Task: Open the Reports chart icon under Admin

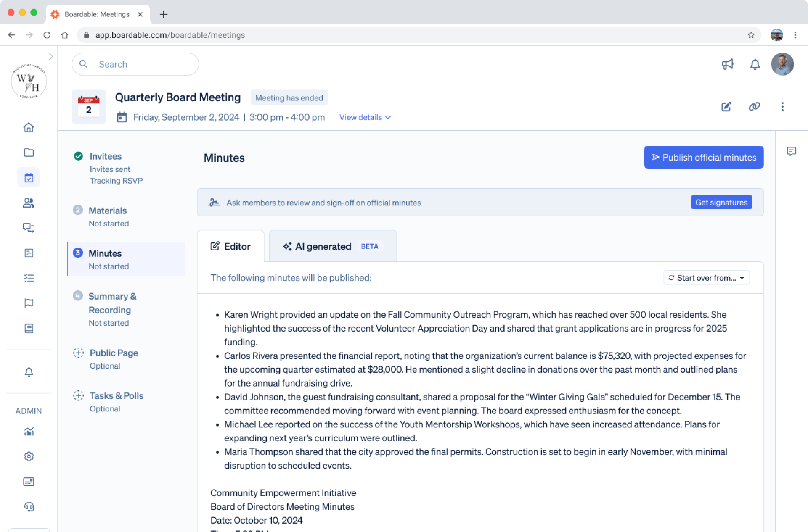Action: 29,432
